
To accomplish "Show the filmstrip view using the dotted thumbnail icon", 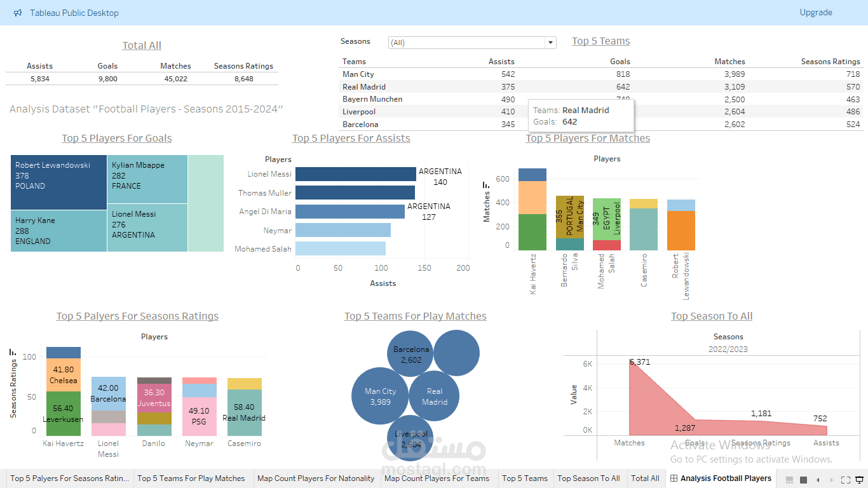I will 790,480.
